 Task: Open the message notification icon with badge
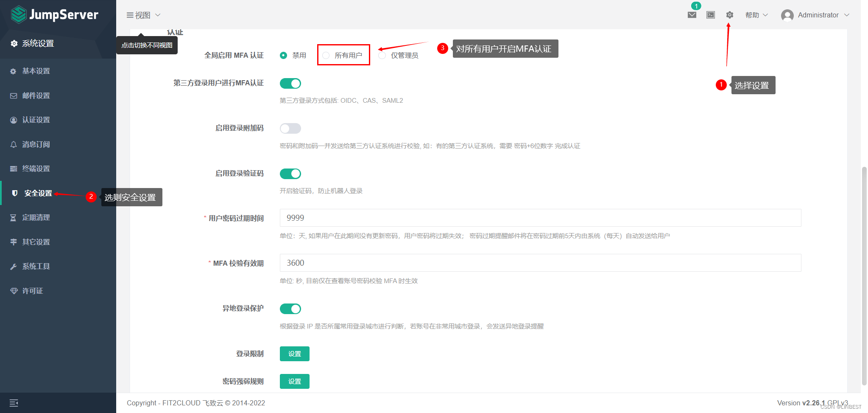[x=691, y=15]
